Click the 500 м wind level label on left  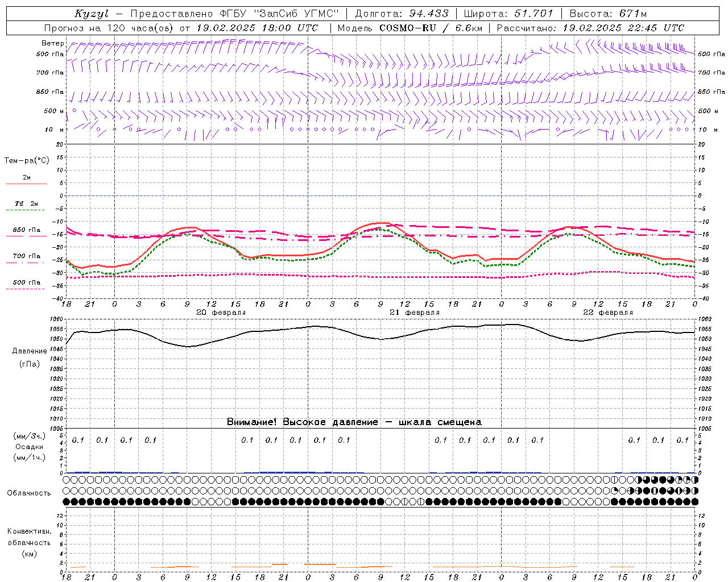tap(54, 111)
